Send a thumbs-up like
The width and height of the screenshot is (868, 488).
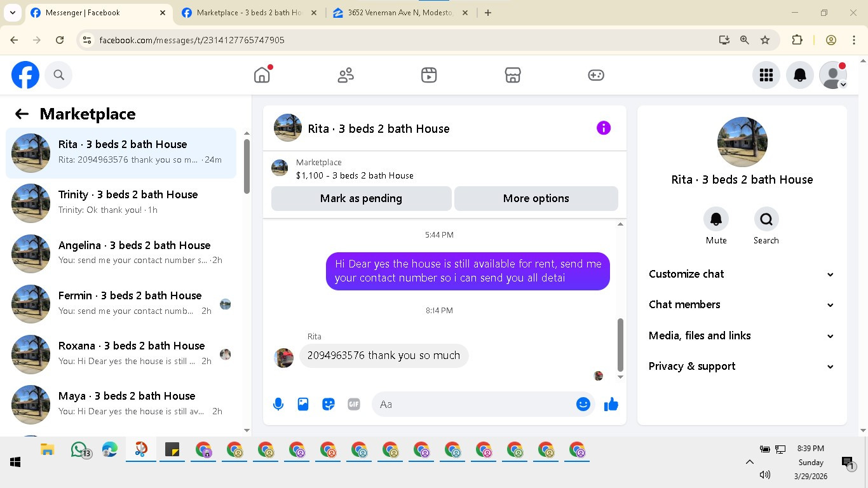(611, 404)
